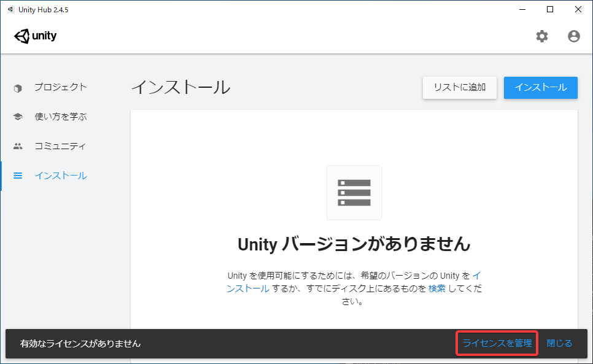This screenshot has width=593, height=364.
Task: Click the blue インストール button
Action: (540, 88)
